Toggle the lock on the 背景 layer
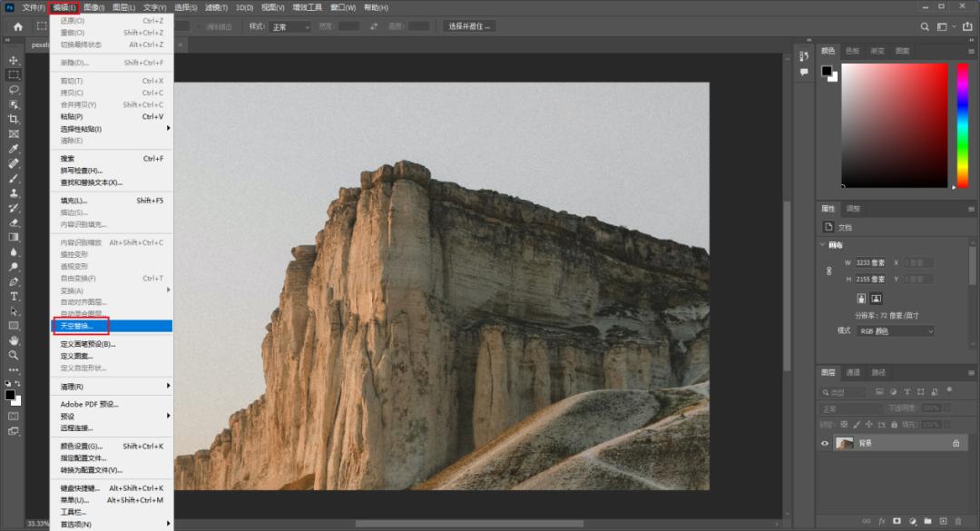This screenshot has height=531, width=980. [955, 443]
